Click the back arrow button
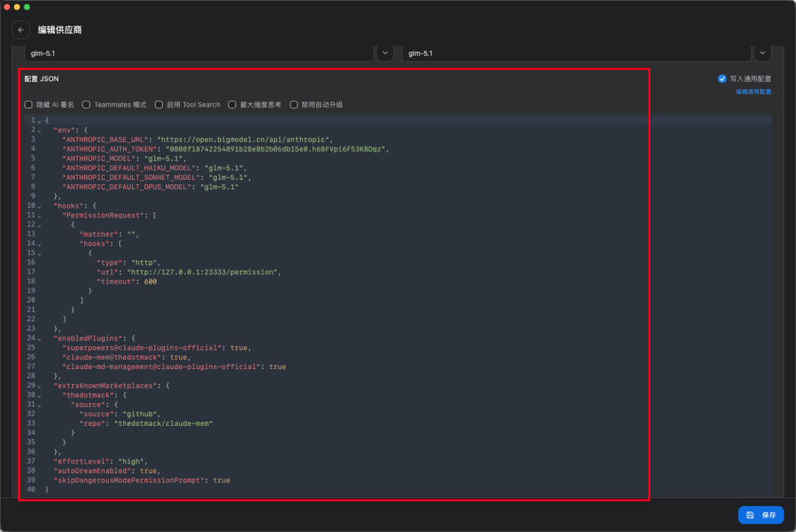Image resolution: width=796 pixels, height=532 pixels. click(21, 30)
